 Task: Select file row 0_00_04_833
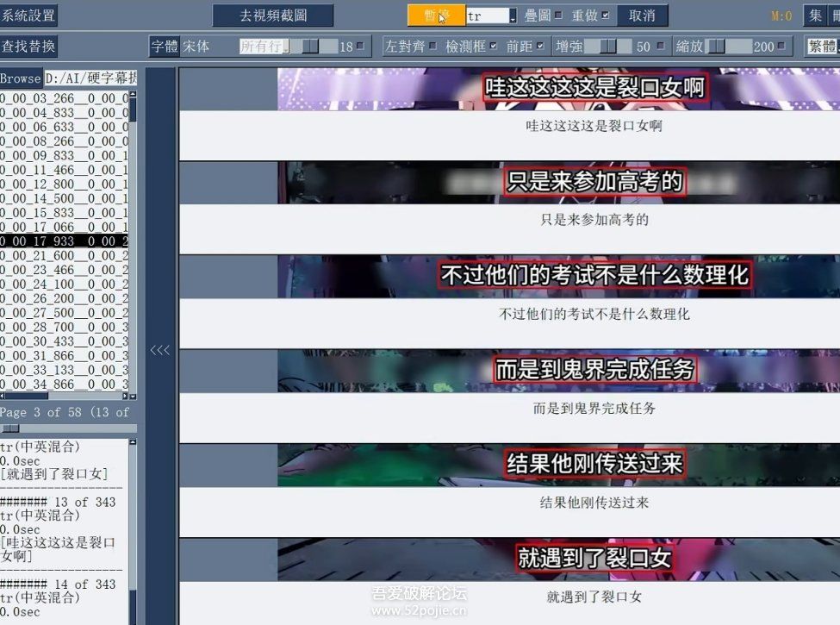tap(65, 113)
